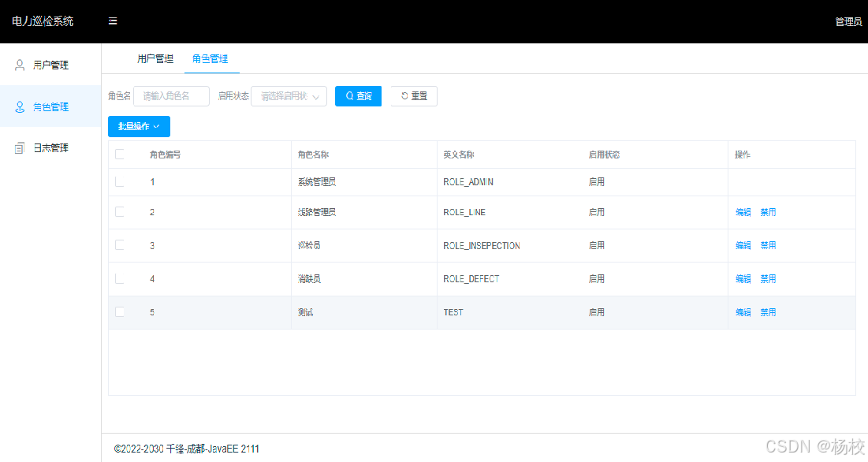Open the 启用状态 dropdown
The image size is (868, 462).
[x=289, y=95]
